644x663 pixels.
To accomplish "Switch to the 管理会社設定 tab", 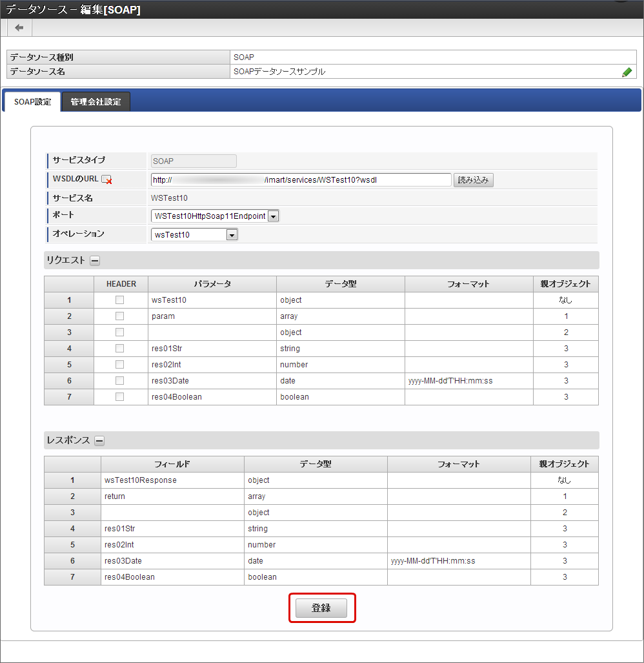I will pyautogui.click(x=96, y=102).
